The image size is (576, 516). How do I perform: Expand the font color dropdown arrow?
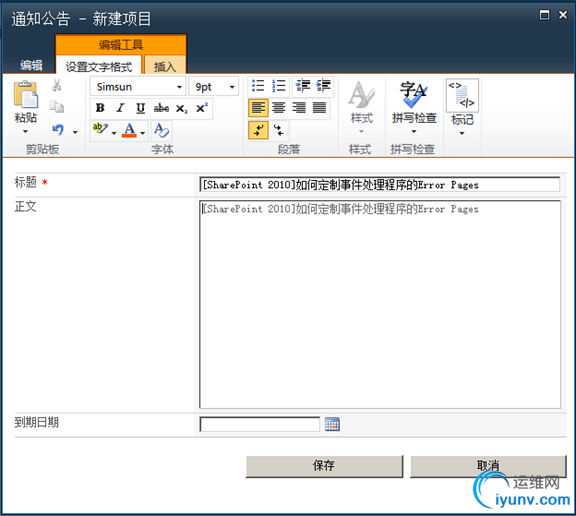point(143,133)
